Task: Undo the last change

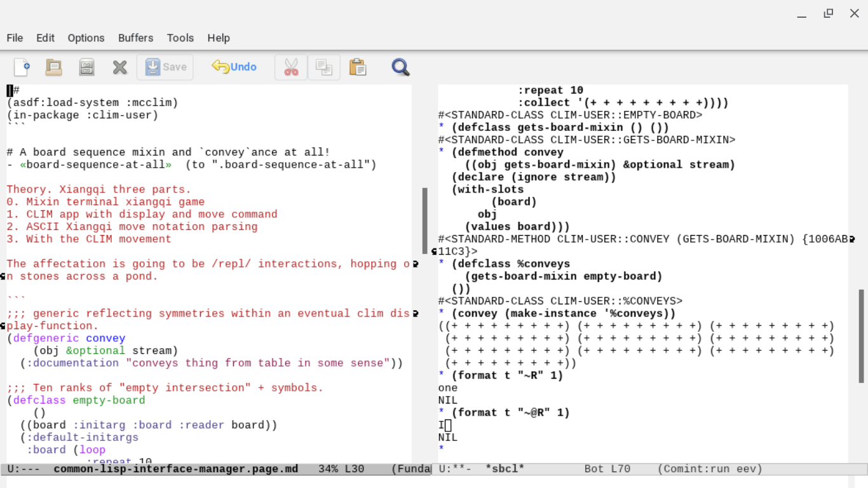Action: click(234, 67)
